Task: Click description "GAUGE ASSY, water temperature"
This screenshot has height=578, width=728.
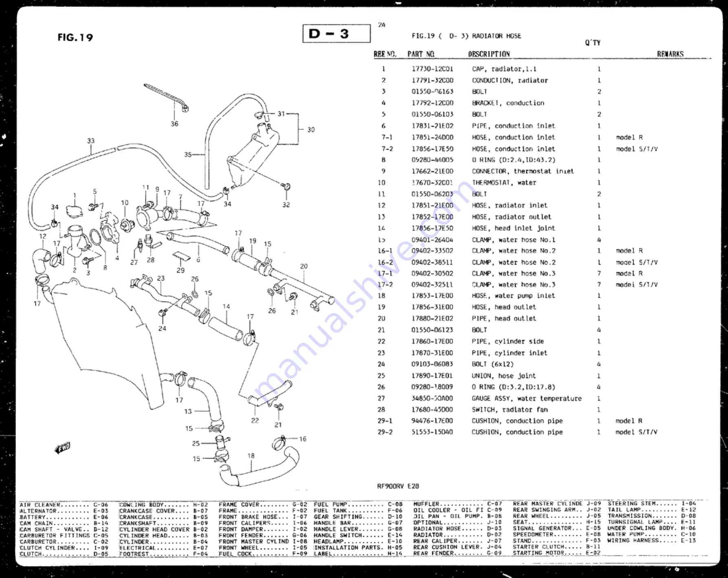Action: (527, 398)
